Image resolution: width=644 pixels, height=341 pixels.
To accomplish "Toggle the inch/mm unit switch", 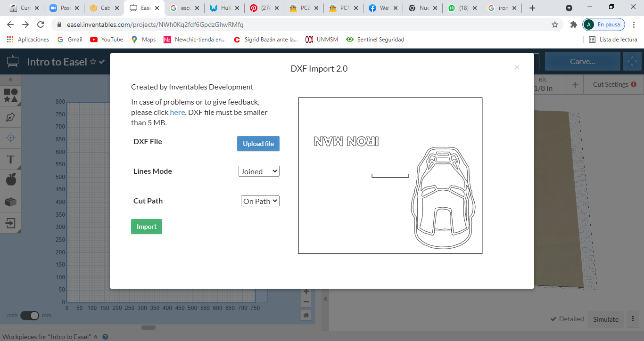I will 30,316.
